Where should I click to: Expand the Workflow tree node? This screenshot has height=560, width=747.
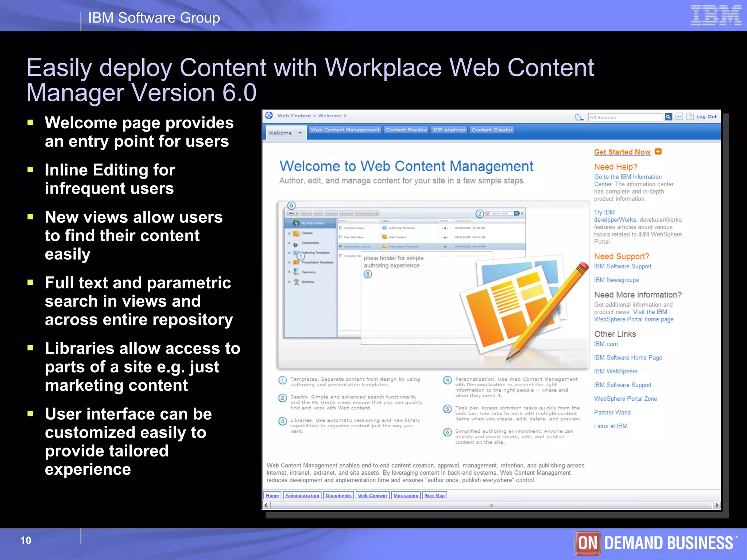(289, 282)
